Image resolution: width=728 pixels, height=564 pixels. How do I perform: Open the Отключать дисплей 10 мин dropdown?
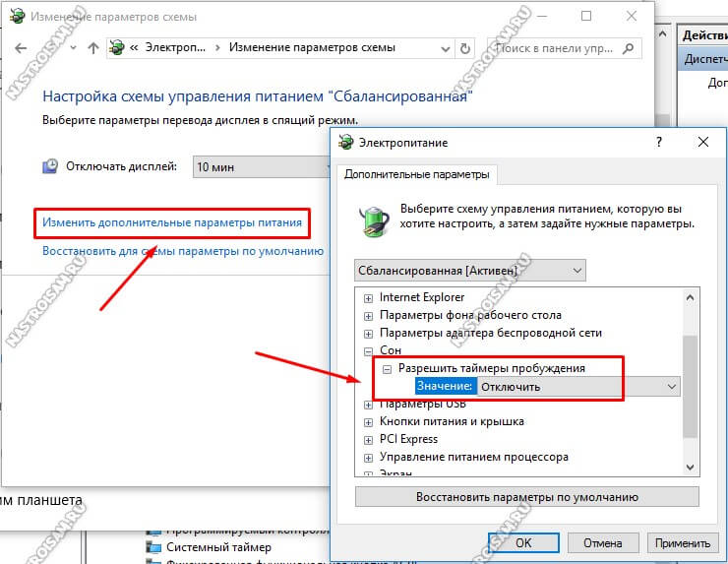[262, 166]
